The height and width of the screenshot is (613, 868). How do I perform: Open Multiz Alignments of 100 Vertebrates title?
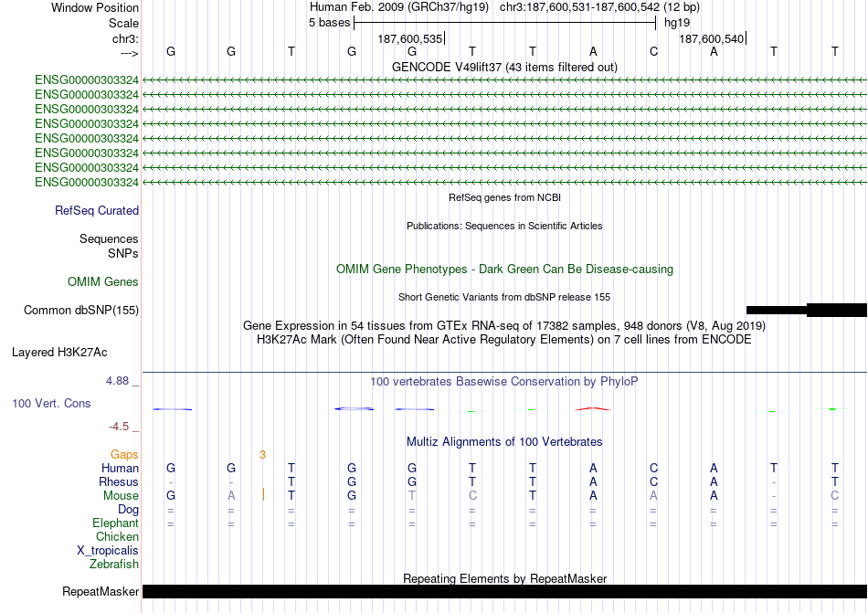click(504, 441)
